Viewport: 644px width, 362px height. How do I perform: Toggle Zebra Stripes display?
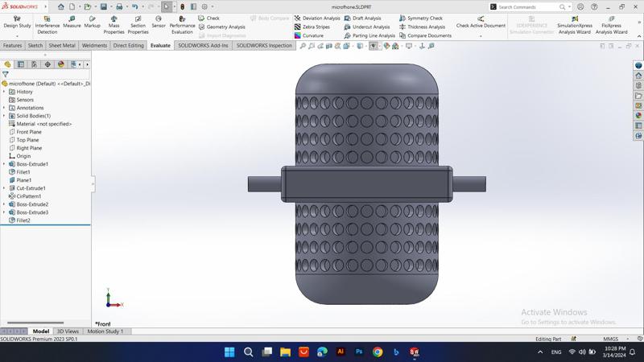[312, 27]
